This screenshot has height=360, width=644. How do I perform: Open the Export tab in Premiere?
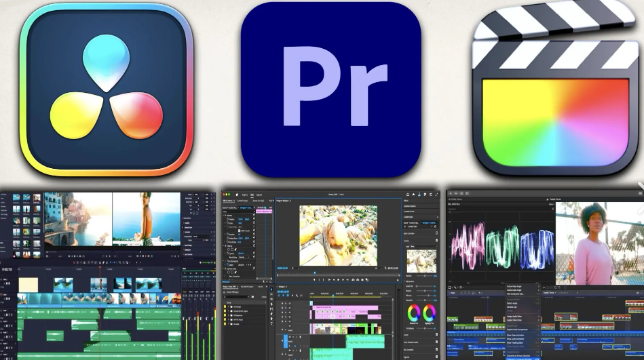pyautogui.click(x=259, y=193)
